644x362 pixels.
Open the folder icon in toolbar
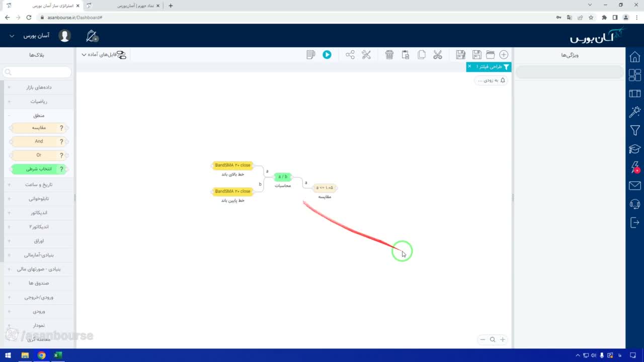490,55
